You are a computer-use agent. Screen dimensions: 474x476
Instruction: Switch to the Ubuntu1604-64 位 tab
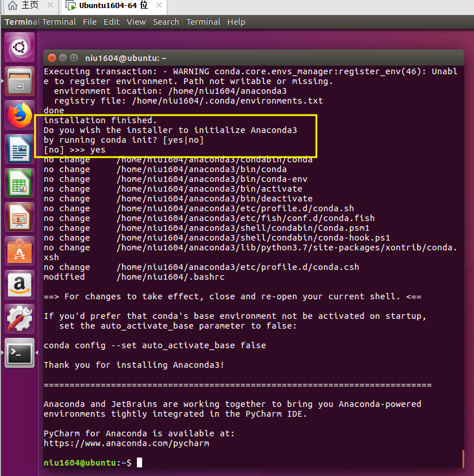114,6
